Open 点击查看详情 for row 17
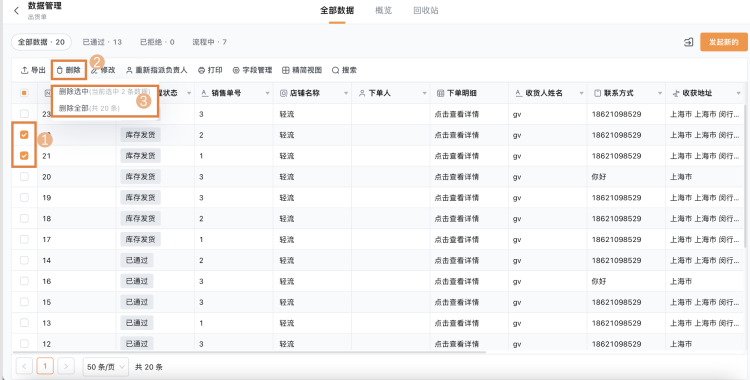Image resolution: width=750 pixels, height=380 pixels. [x=456, y=239]
